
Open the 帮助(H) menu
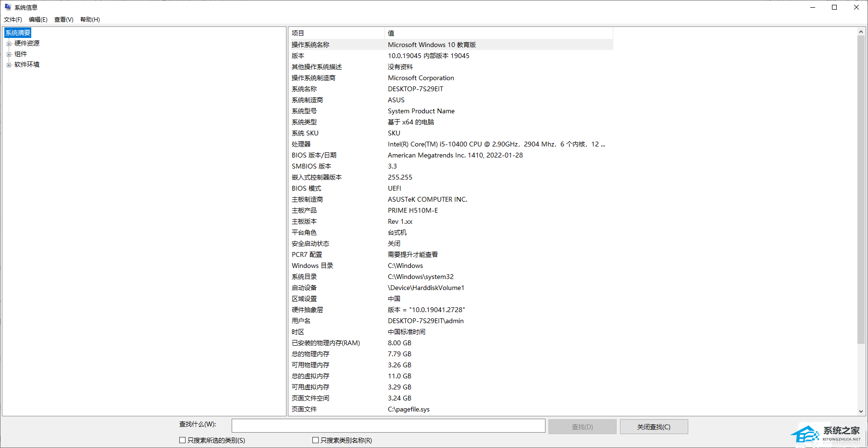point(90,20)
